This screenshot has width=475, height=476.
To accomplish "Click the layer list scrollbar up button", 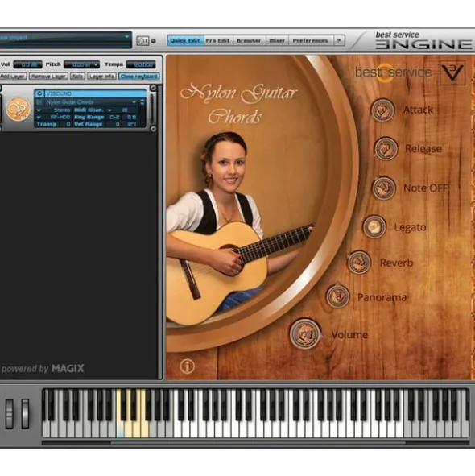I will [153, 89].
